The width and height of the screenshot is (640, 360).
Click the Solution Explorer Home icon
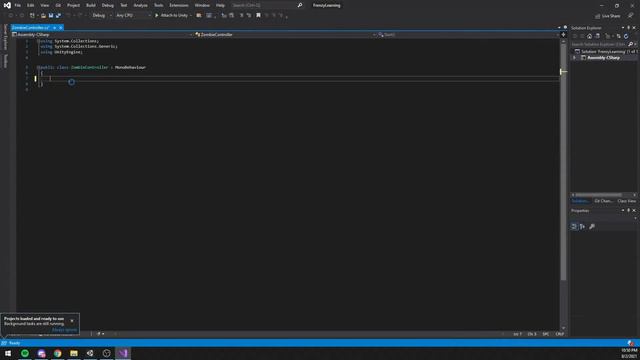pyautogui.click(x=589, y=36)
